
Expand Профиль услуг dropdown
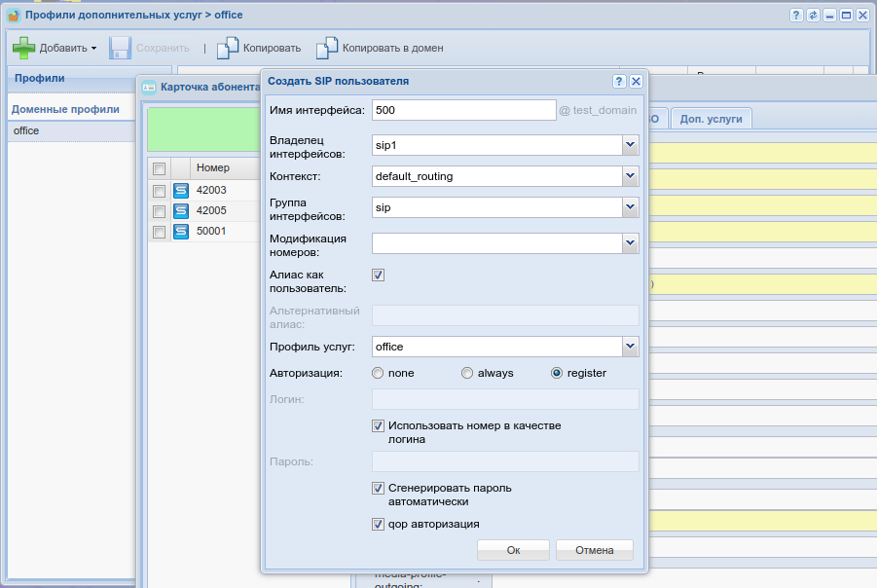coord(630,347)
